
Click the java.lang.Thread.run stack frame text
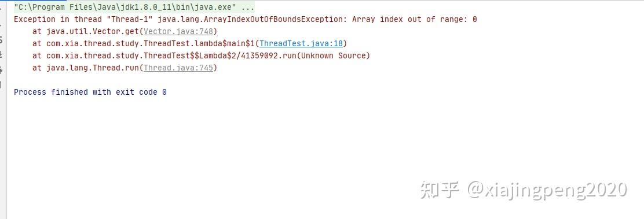pos(93,68)
